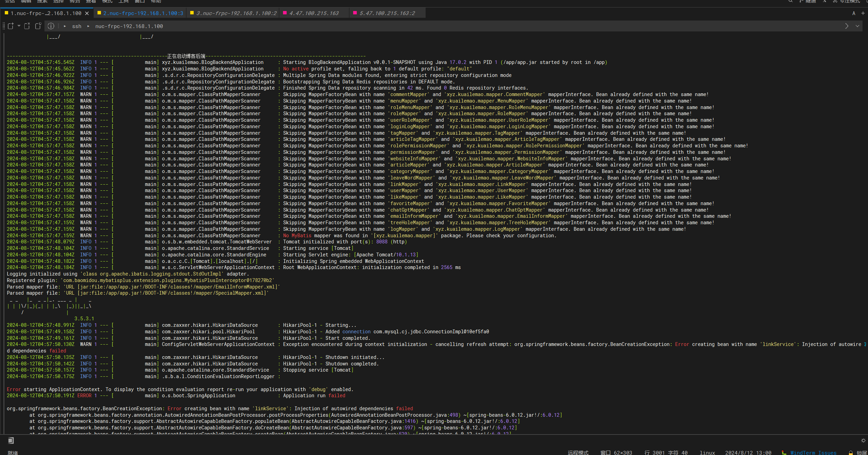Viewport: 868px width, 455px height.
Task: Open the WindTerm Issues link
Action: point(813,452)
